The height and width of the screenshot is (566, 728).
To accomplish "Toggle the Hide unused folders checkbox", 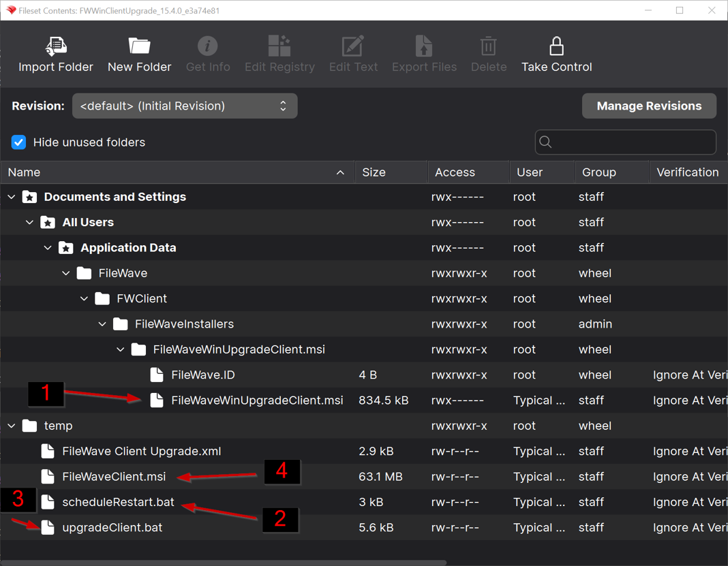I will (18, 142).
